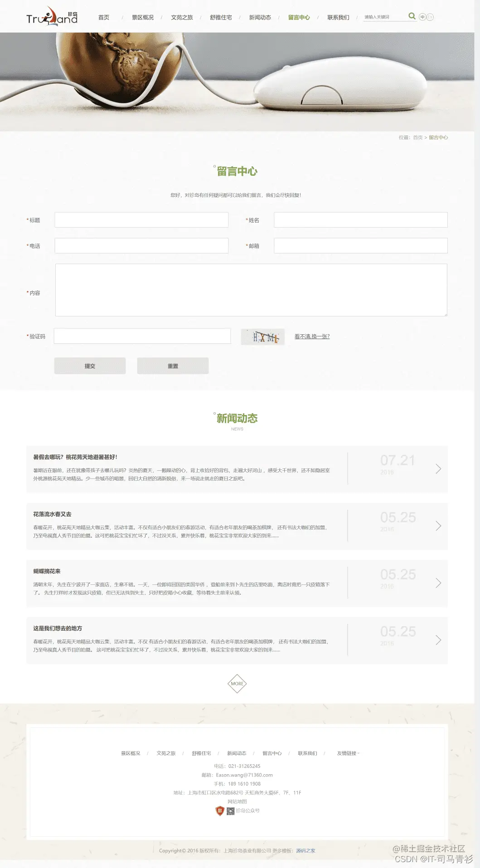Image resolution: width=480 pixels, height=868 pixels.
Task: Click the 邮箱 input field
Action: click(x=361, y=246)
